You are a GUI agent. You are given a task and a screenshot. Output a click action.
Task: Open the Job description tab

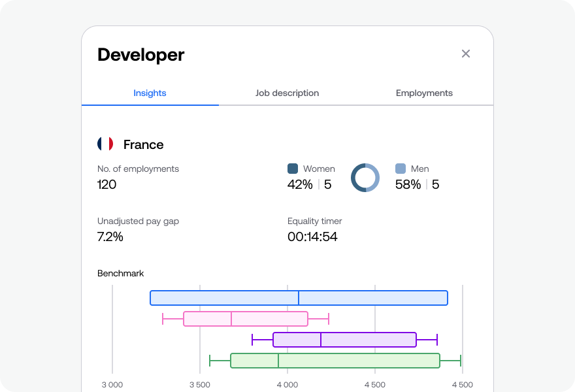(287, 93)
